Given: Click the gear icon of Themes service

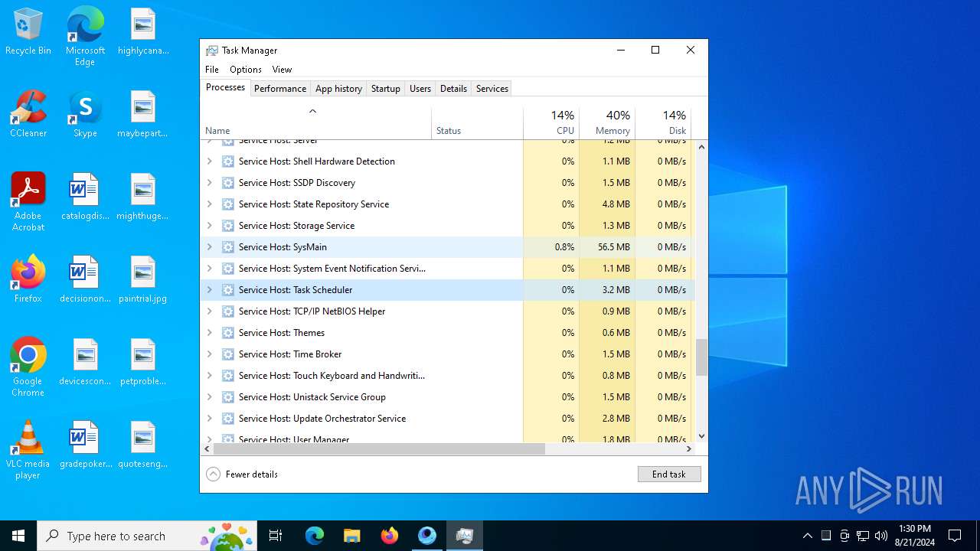Looking at the screenshot, I should (227, 333).
